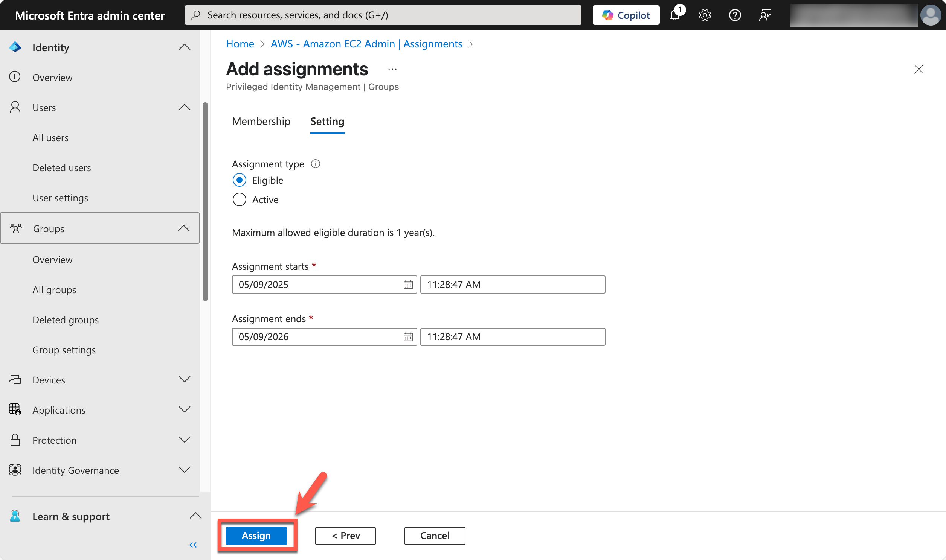Open the Home breadcrumb link
The height and width of the screenshot is (560, 946).
(240, 44)
